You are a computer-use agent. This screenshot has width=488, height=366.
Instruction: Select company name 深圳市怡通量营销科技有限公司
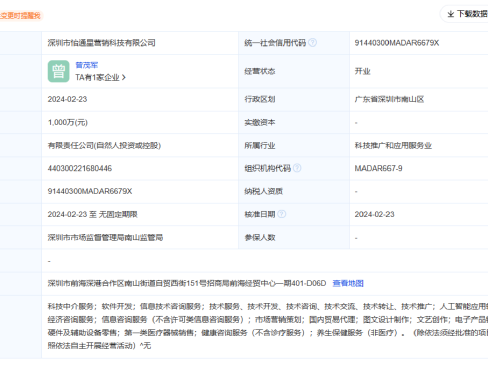pos(101,43)
